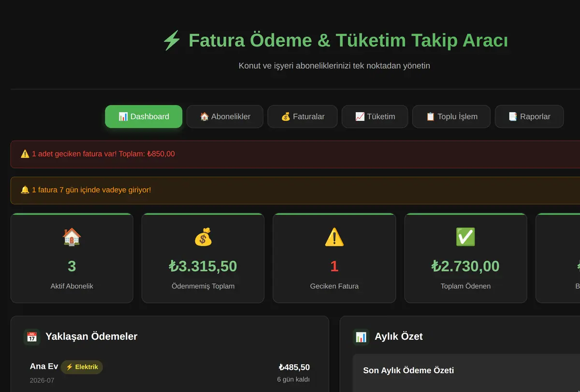Click the Yaklaşan Ödemeler heading
Image resolution: width=580 pixels, height=392 pixels.
(91, 336)
